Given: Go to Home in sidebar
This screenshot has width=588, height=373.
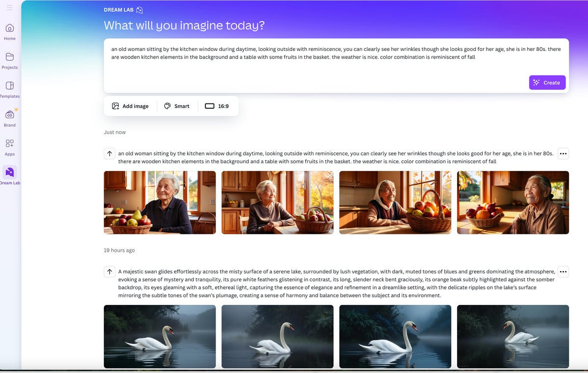Looking at the screenshot, I should (10, 28).
